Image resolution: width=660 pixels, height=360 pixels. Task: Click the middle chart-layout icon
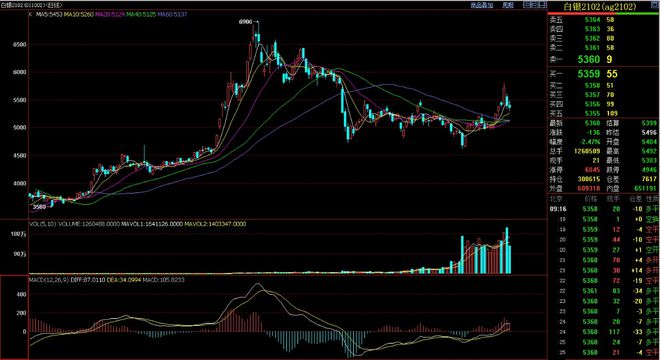pos(535,5)
